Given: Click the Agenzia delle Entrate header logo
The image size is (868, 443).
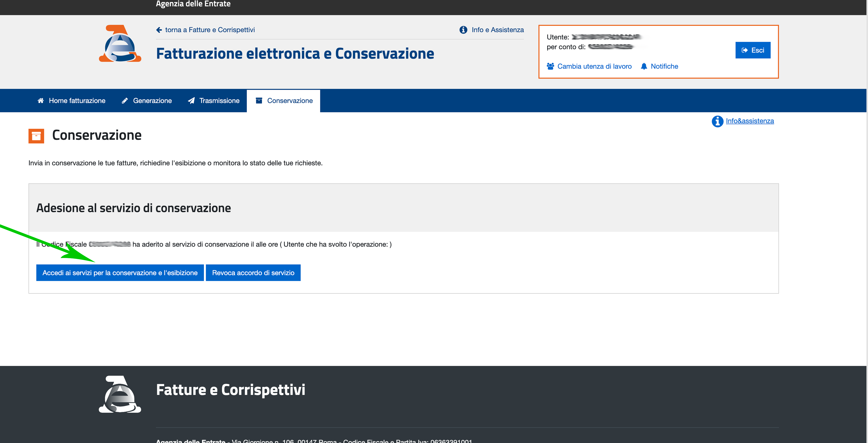Looking at the screenshot, I should click(x=120, y=43).
